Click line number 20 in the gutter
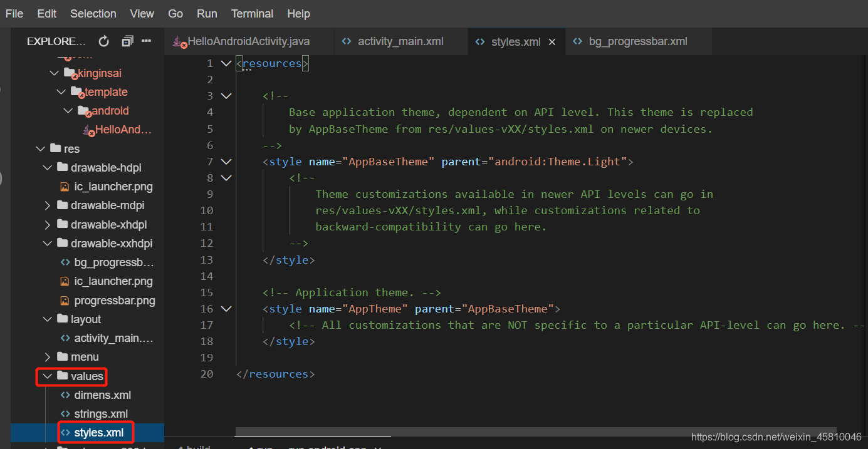The image size is (868, 449). (206, 374)
